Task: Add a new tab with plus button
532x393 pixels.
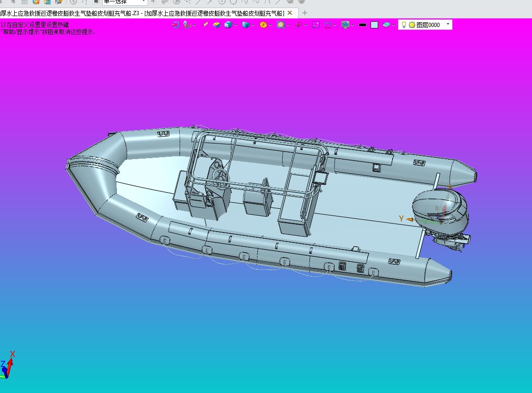Action: [305, 13]
